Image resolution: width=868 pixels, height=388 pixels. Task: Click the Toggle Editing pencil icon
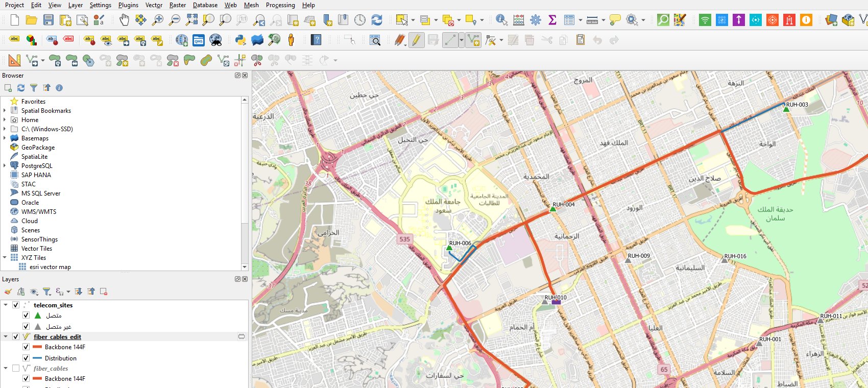[417, 40]
